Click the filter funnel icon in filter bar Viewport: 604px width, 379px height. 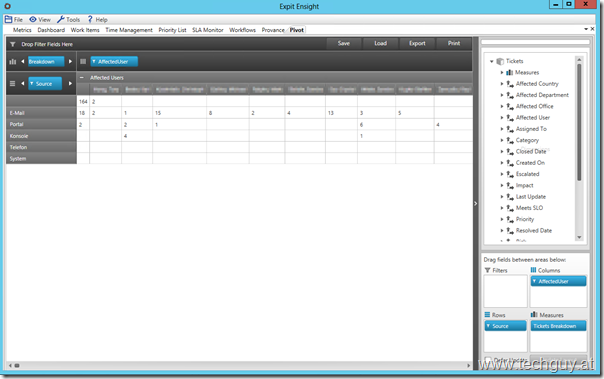coord(12,44)
